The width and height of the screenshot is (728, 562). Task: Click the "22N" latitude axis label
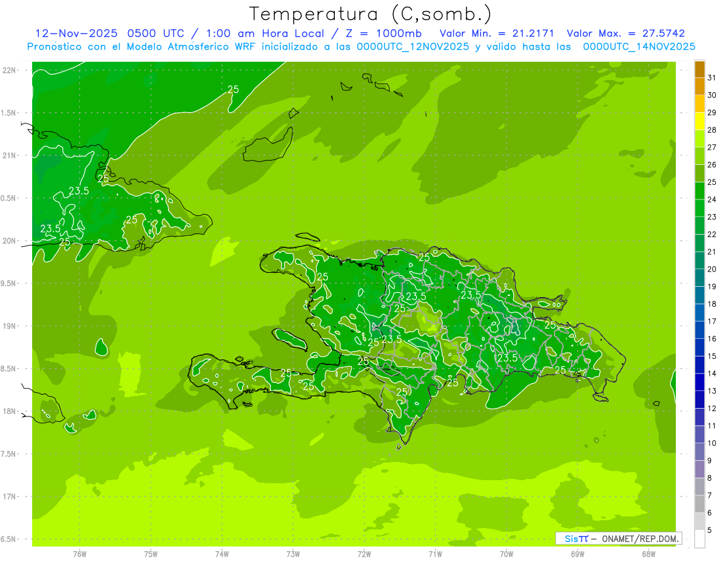click(10, 70)
